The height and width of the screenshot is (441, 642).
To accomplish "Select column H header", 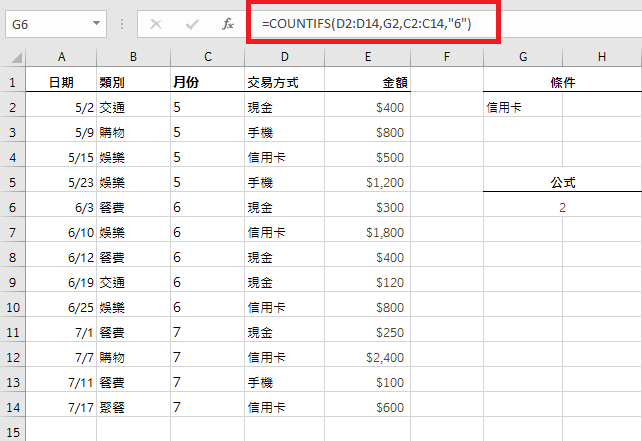I will pyautogui.click(x=602, y=57).
